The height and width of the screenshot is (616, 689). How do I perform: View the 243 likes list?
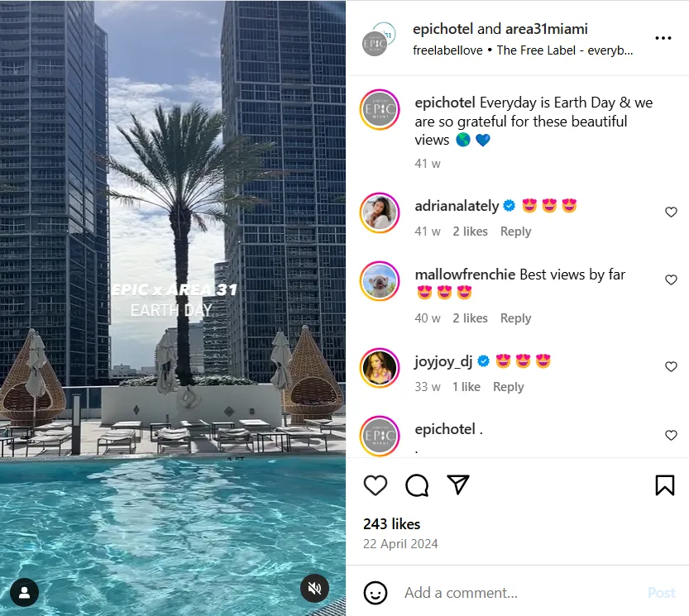pyautogui.click(x=391, y=524)
